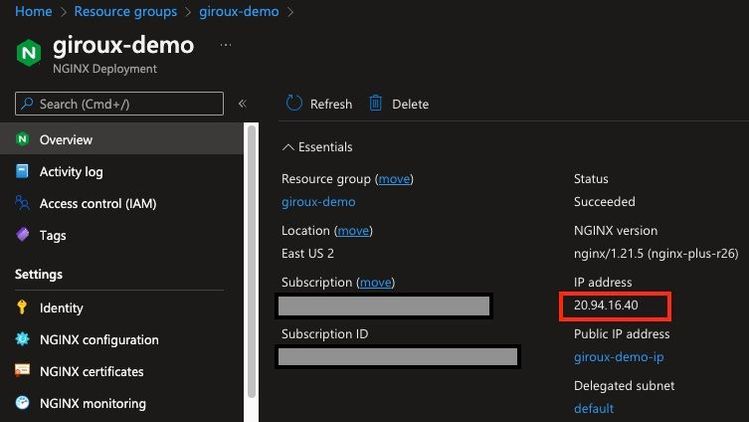Open the ellipsis more-options menu
Screen dimensions: 749x422
click(x=225, y=45)
